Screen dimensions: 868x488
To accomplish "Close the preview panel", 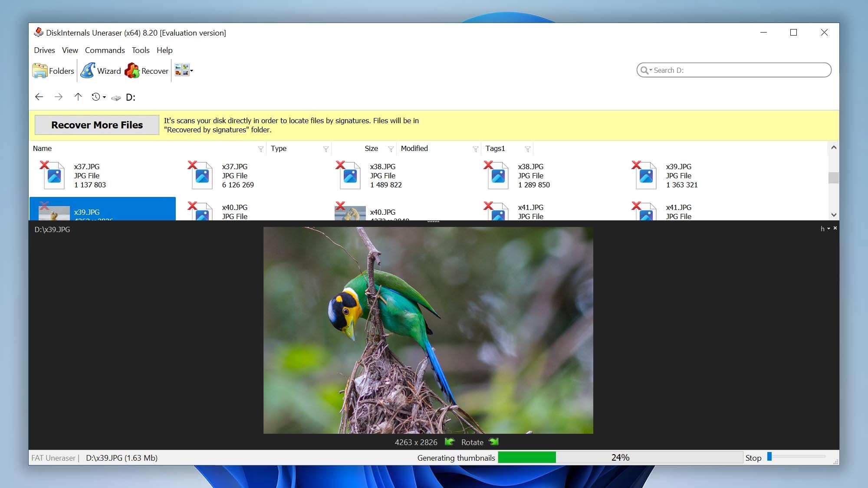I will pyautogui.click(x=835, y=228).
